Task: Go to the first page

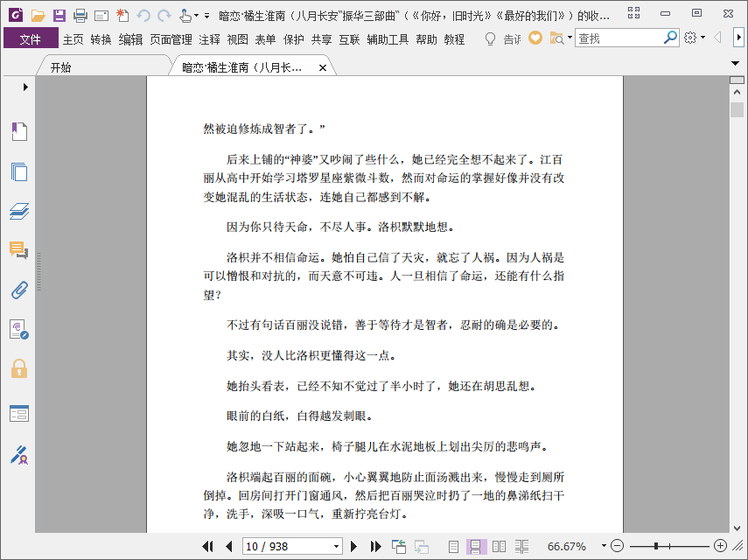Action: click(207, 546)
